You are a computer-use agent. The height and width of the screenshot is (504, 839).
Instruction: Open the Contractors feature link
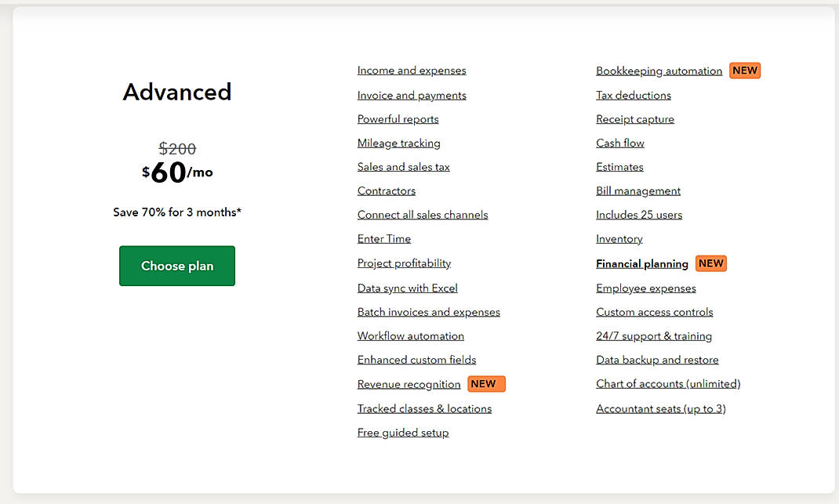pyautogui.click(x=386, y=190)
